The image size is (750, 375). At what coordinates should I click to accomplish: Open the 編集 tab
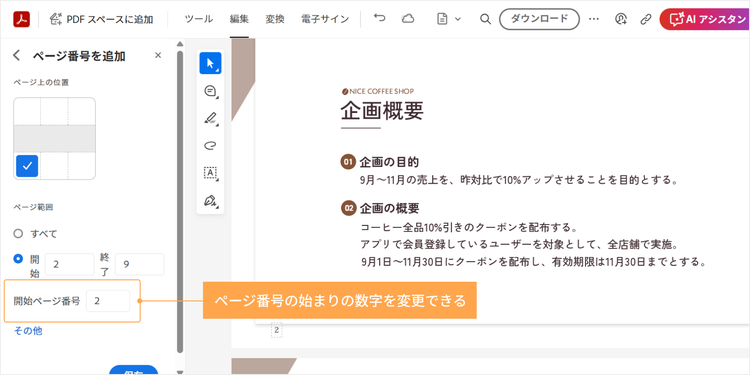(239, 19)
